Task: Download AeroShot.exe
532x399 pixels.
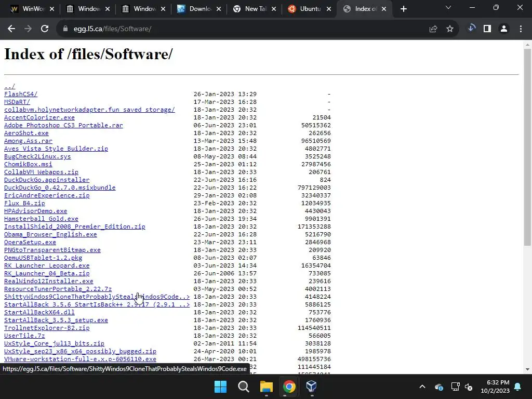Action: click(26, 133)
